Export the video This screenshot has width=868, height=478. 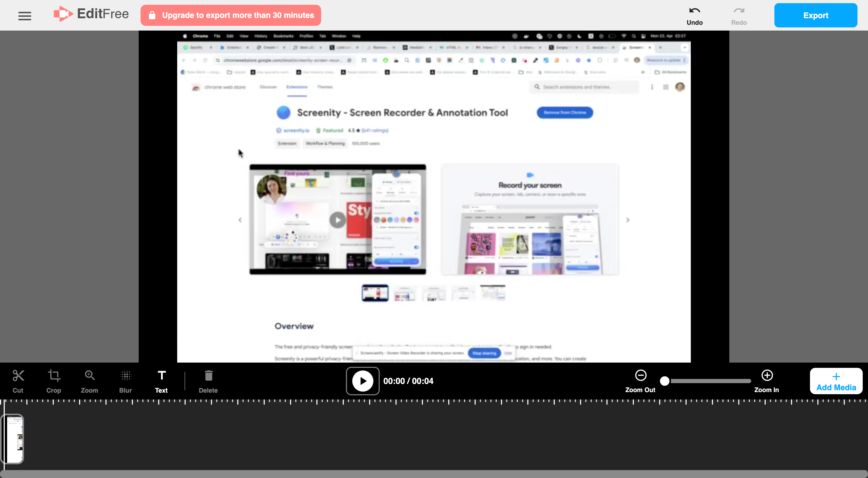(x=816, y=15)
